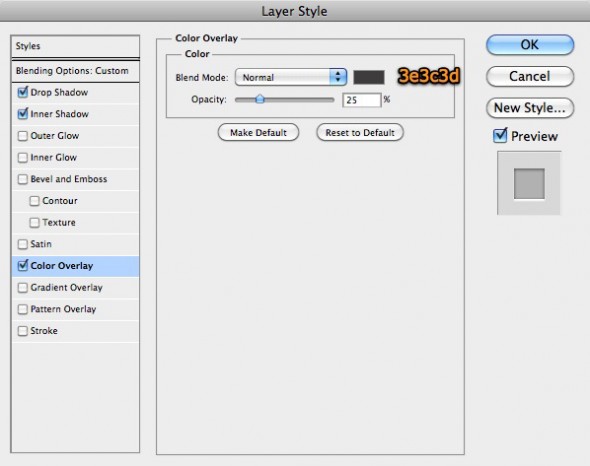
Task: Enable the Inner Glow effect checkbox
Action: coord(23,157)
